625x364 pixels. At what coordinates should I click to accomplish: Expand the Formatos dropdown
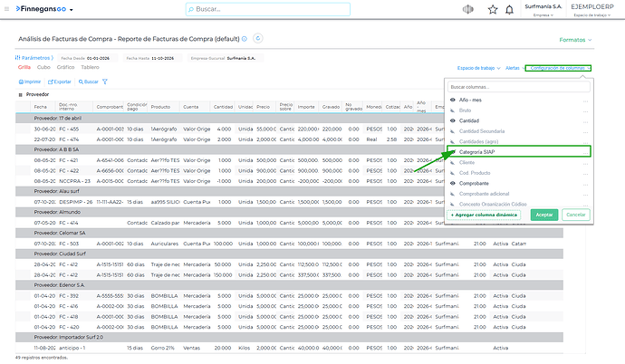pos(575,40)
